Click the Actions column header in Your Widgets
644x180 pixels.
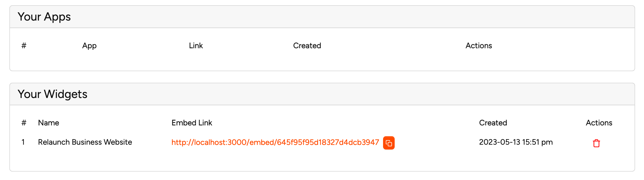(x=599, y=123)
